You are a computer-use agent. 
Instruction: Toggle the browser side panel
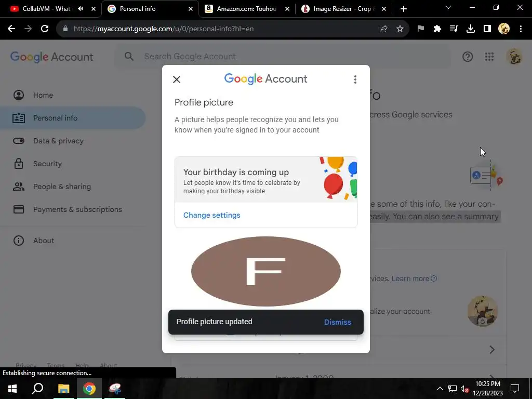pyautogui.click(x=487, y=29)
